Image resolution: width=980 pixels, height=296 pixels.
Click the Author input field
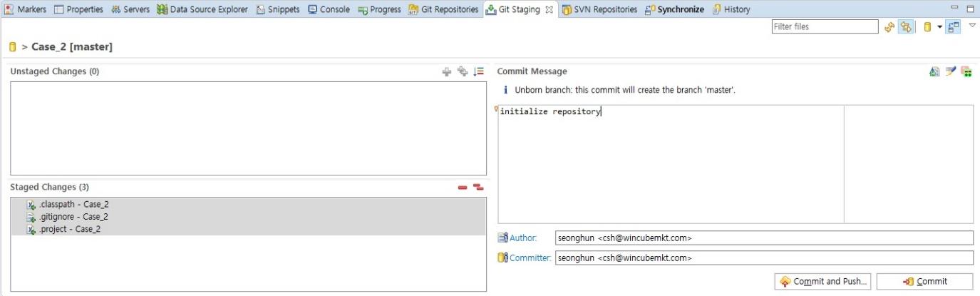pos(763,238)
